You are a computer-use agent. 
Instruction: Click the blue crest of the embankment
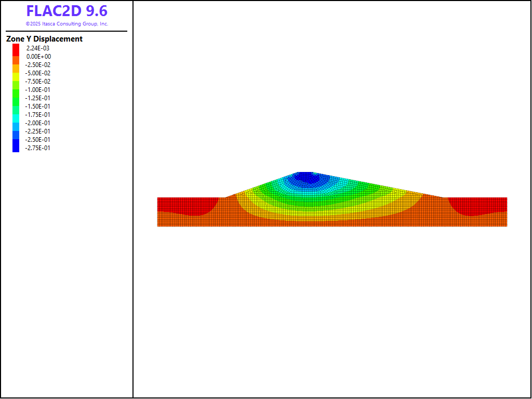tap(307, 177)
